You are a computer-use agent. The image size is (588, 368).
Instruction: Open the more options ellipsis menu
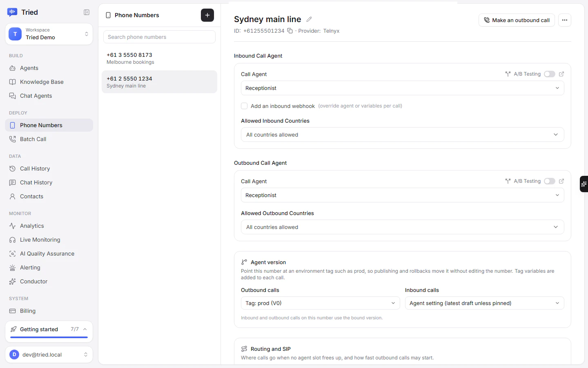(565, 20)
